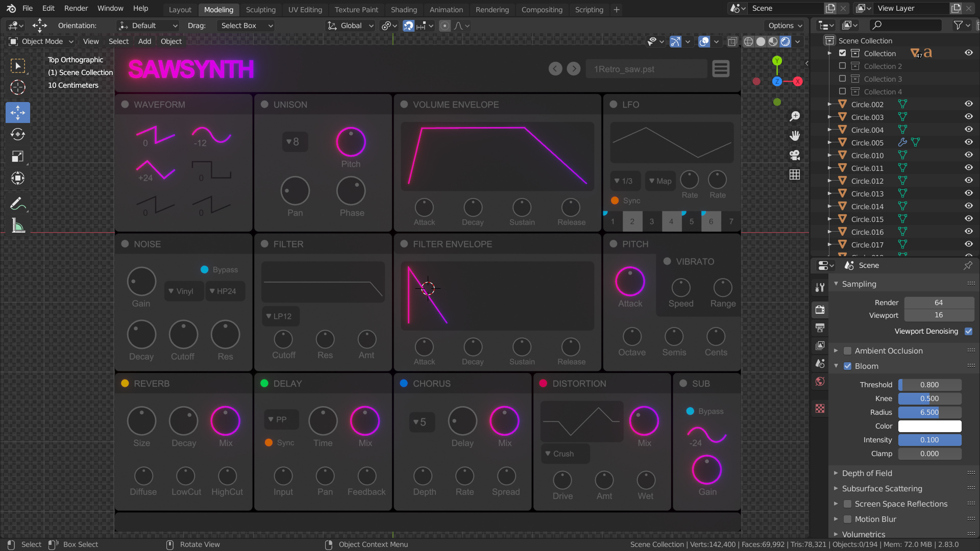Open the Object Mode dropdown
Image resolution: width=980 pixels, height=551 pixels.
pos(42,41)
